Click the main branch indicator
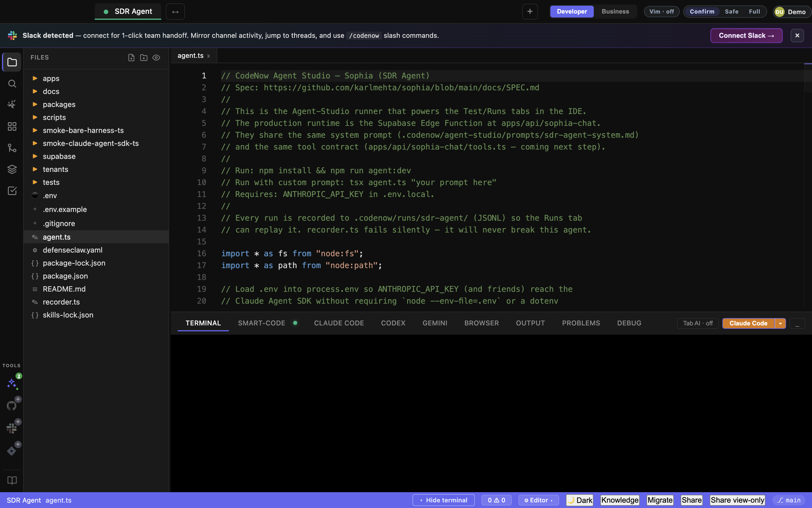Screen dimensions: 812x508 click(789, 500)
